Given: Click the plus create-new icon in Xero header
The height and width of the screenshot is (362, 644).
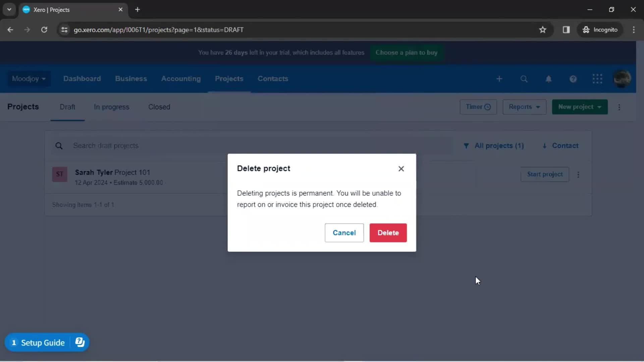Looking at the screenshot, I should [499, 79].
